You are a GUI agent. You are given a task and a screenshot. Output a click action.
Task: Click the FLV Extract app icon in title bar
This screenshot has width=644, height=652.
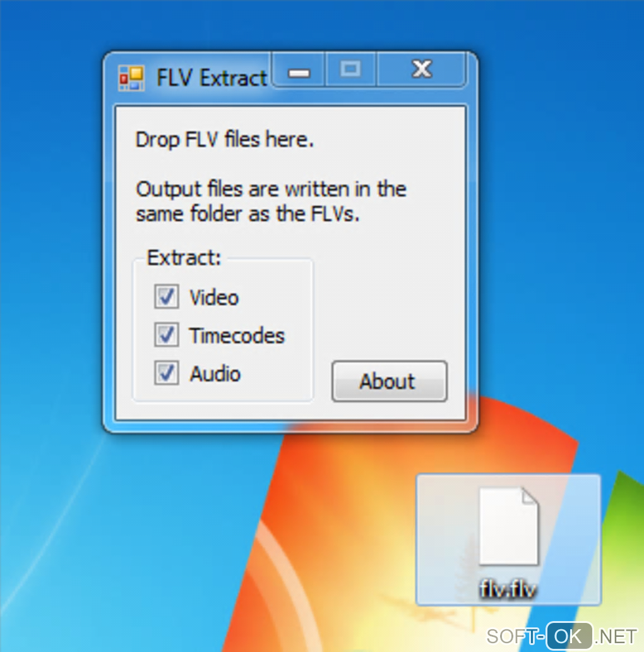(x=131, y=78)
